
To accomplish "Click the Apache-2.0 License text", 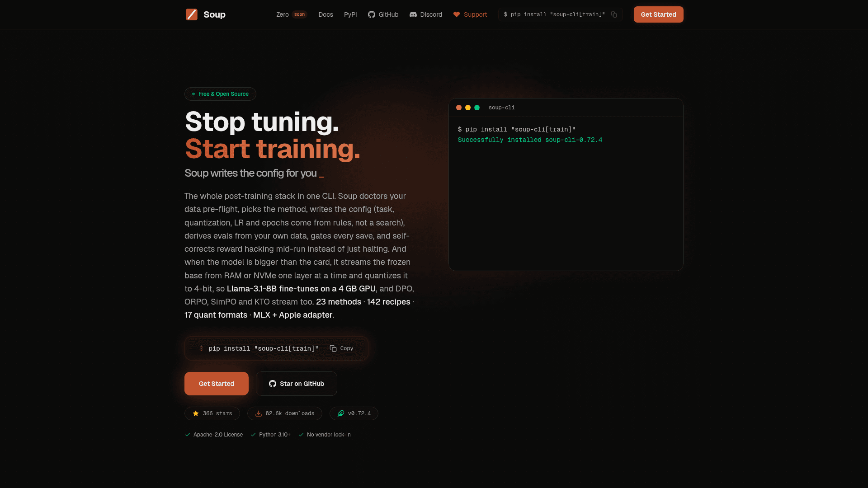I will 218,435.
